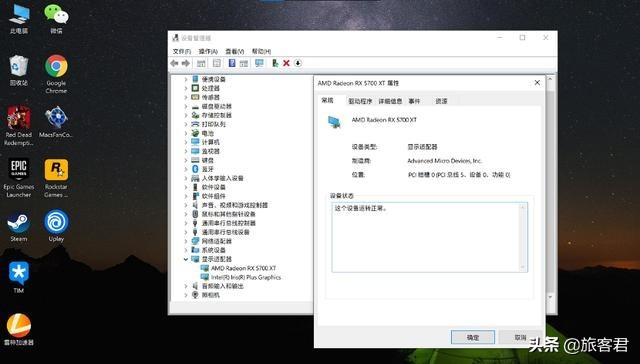Expand the 磁盘驱动器 (Disk drives) node
The width and height of the screenshot is (640, 364).
click(186, 106)
